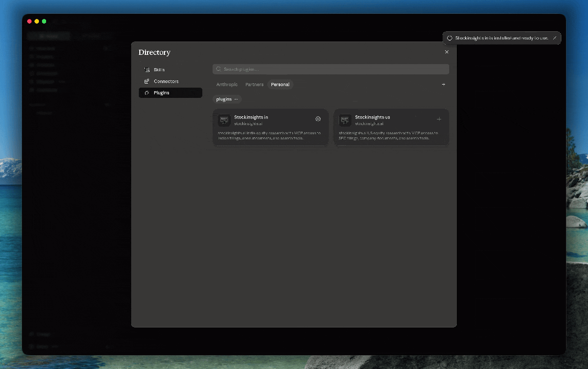Open the Stockinsights us plugin card
This screenshot has height=369, width=588.
point(391,127)
